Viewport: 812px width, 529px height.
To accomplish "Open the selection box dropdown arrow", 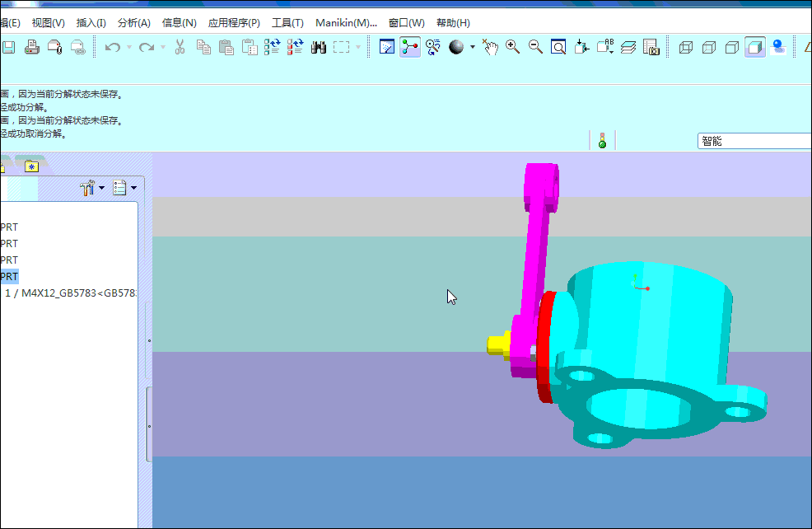I will (358, 48).
